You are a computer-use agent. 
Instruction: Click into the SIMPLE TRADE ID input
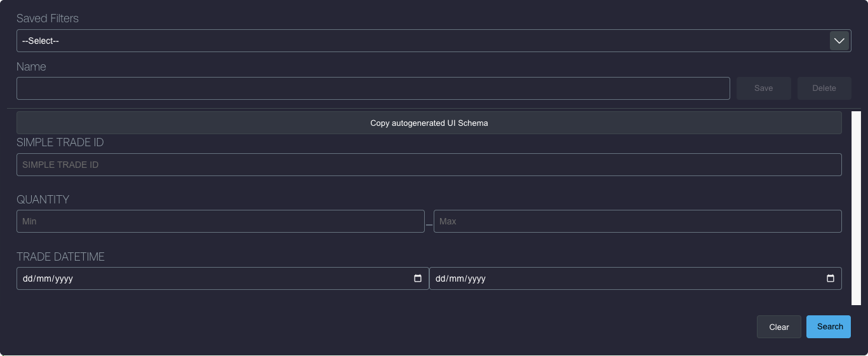tap(429, 165)
